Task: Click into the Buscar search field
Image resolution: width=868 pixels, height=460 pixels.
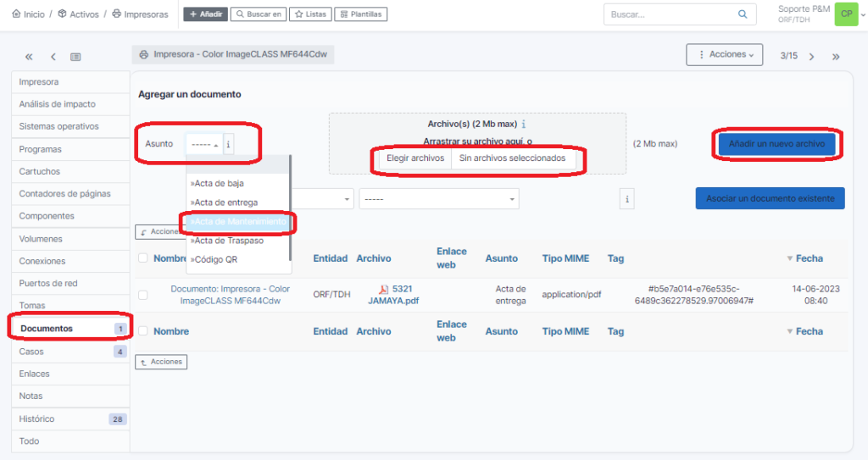Action: [668, 14]
